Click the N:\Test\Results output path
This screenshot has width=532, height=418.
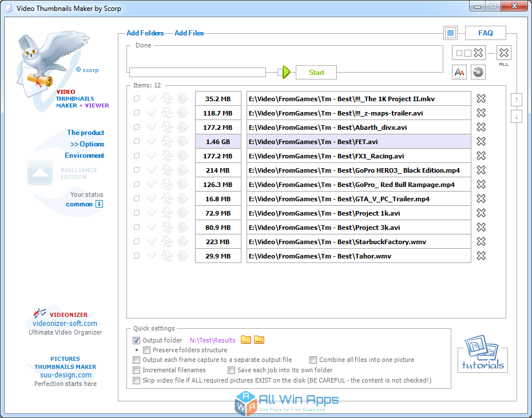[212, 340]
